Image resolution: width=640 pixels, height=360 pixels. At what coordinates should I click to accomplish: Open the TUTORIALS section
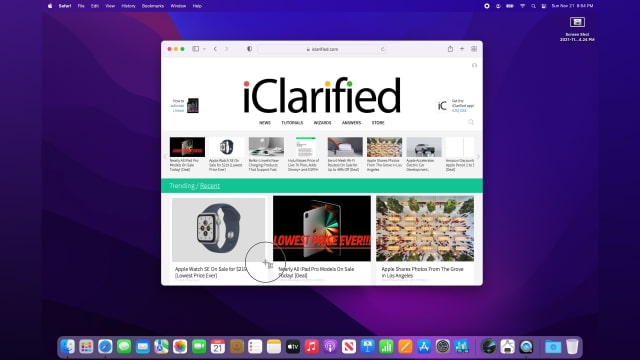pos(292,122)
